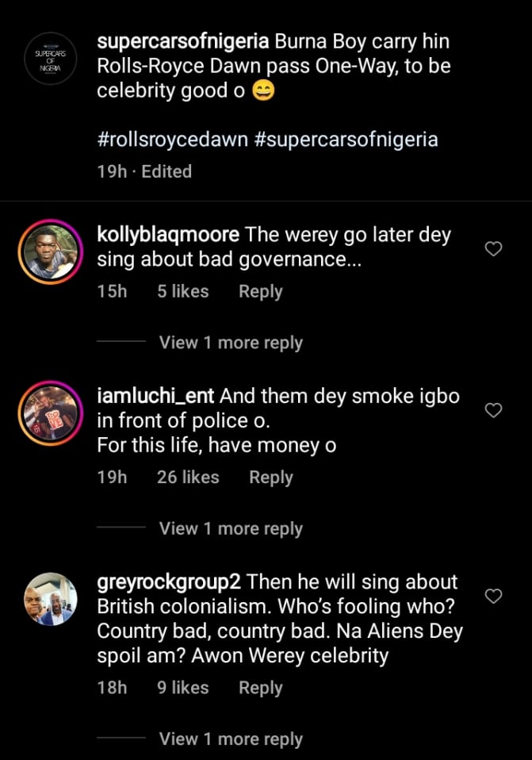Screen dimensions: 532x760
Task: Reply to iamluchi_ent's comment
Action: (270, 477)
